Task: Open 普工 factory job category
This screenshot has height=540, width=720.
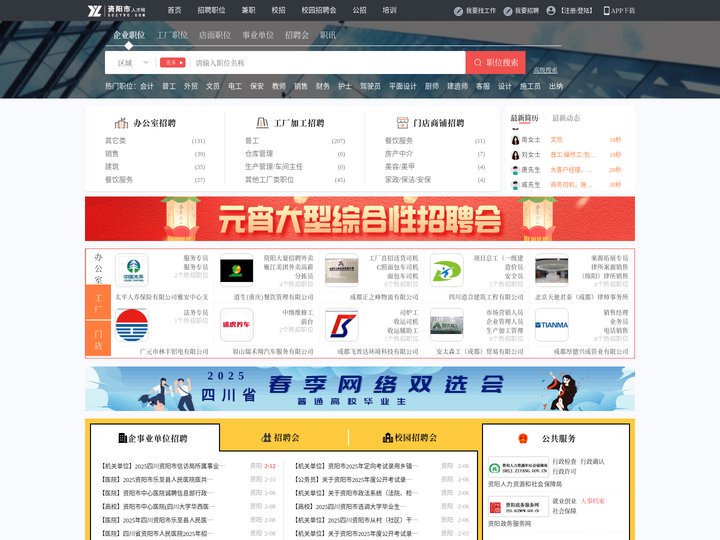Action: click(x=252, y=141)
